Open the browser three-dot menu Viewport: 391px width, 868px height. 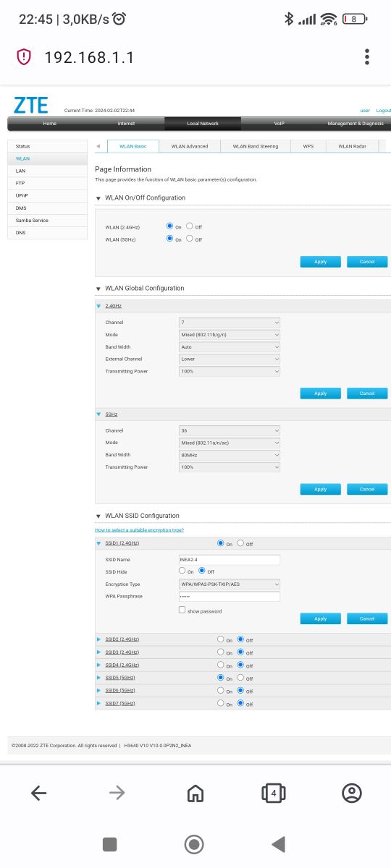[x=367, y=56]
